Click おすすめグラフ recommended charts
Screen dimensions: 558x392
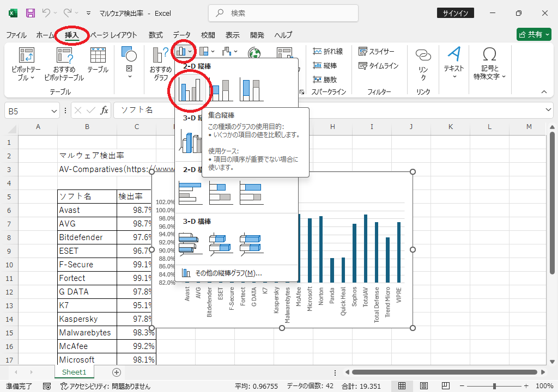click(x=161, y=64)
